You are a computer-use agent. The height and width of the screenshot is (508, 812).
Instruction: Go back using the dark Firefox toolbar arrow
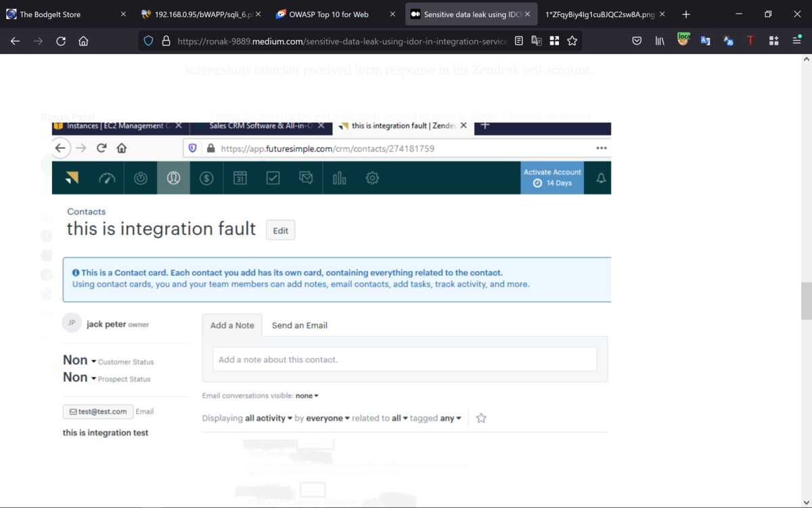pos(15,41)
